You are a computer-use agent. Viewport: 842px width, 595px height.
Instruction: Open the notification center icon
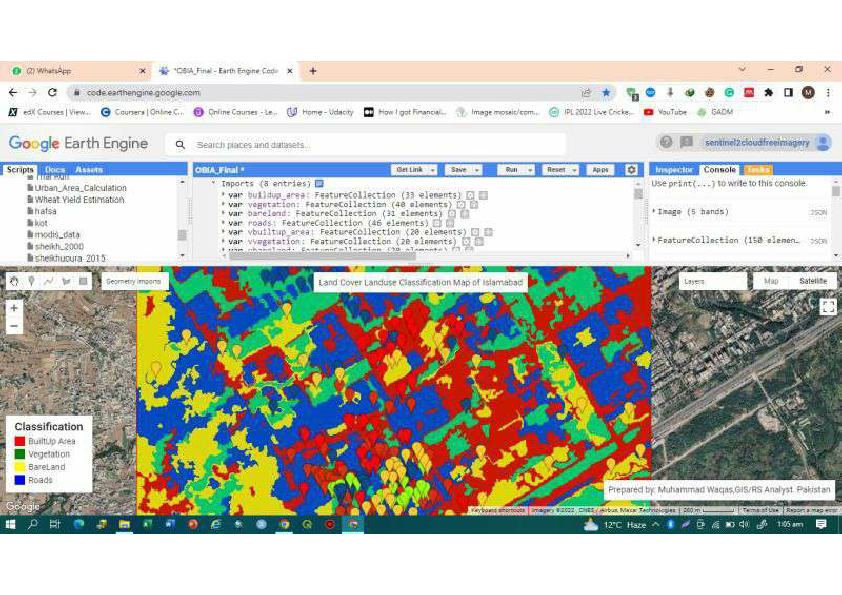pos(821,524)
